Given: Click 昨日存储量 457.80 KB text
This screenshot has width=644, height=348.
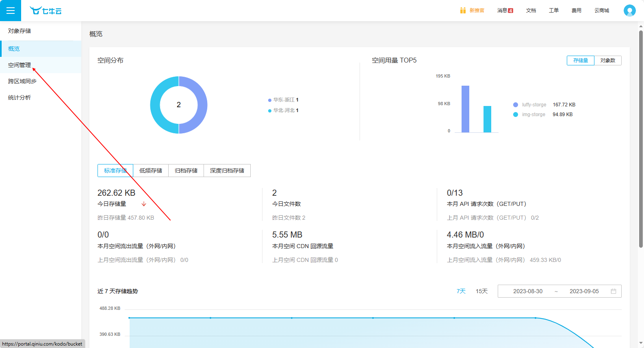Looking at the screenshot, I should tap(126, 218).
